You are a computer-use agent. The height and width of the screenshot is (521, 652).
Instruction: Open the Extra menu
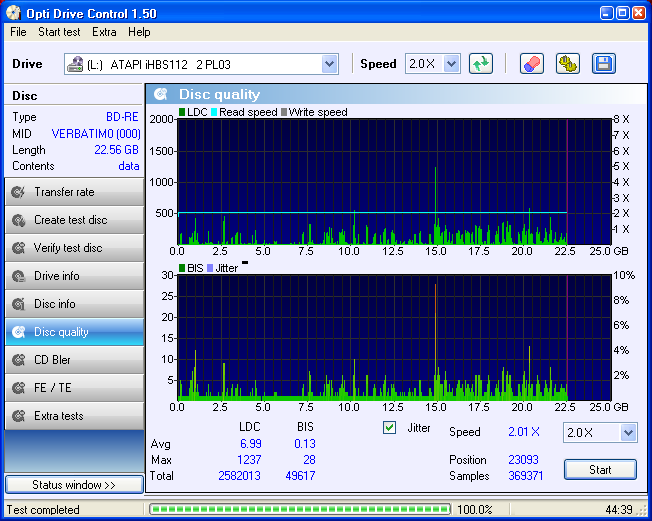tap(104, 32)
